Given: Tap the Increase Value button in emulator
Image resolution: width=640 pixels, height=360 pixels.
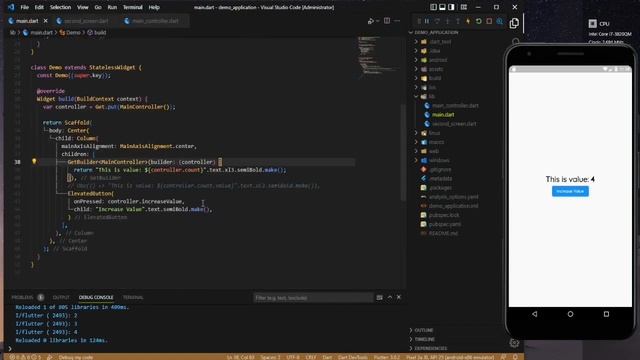Looking at the screenshot, I should coord(570,191).
